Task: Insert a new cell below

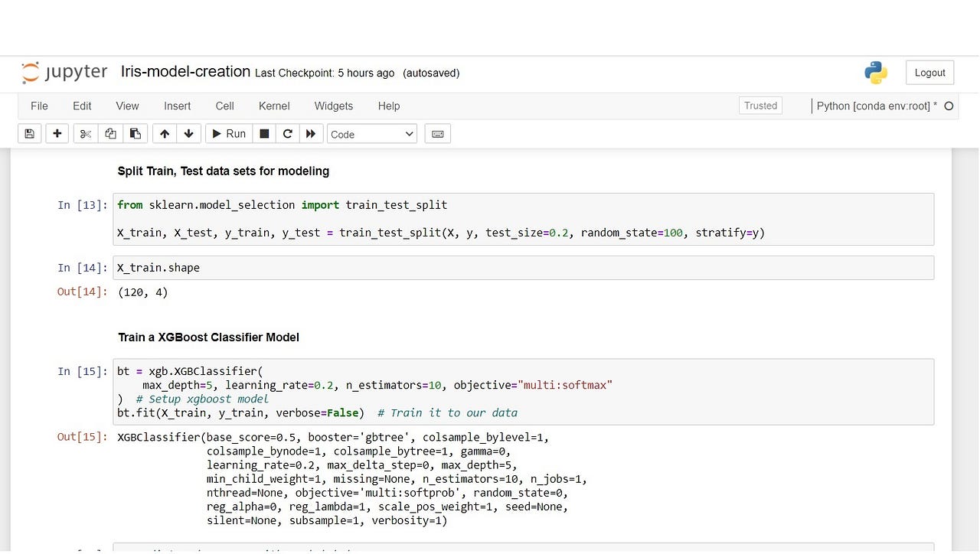Action: coord(57,133)
